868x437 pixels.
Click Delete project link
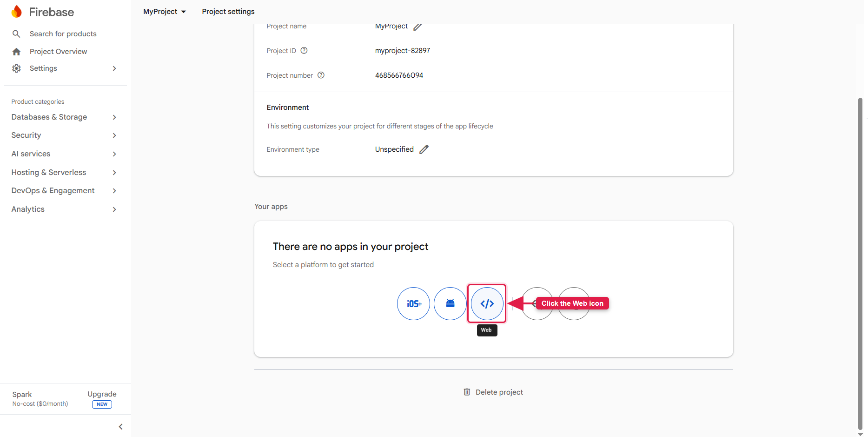tap(499, 392)
